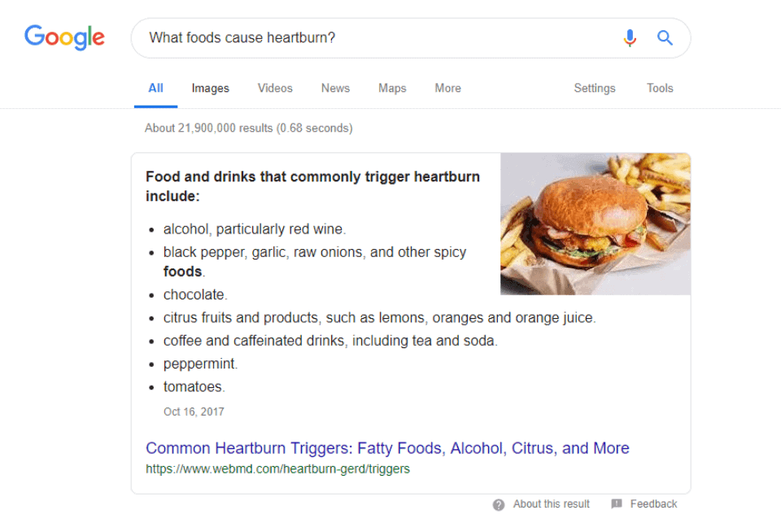Select the All results tab
Viewport: 781px width, 532px height.
pyautogui.click(x=155, y=88)
